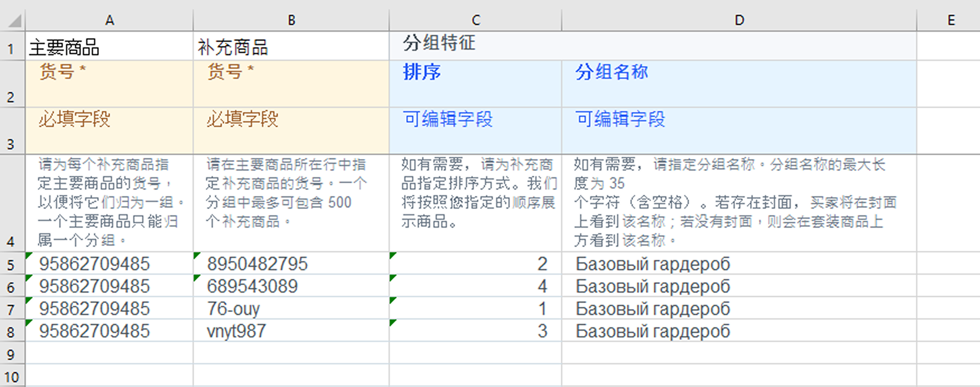Select column D header
The height and width of the screenshot is (387, 980).
click(x=739, y=20)
